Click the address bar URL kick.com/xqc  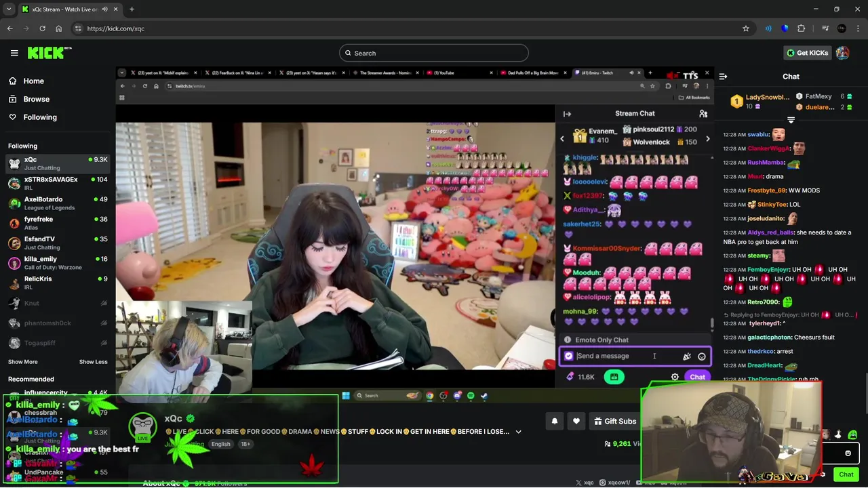click(x=115, y=28)
